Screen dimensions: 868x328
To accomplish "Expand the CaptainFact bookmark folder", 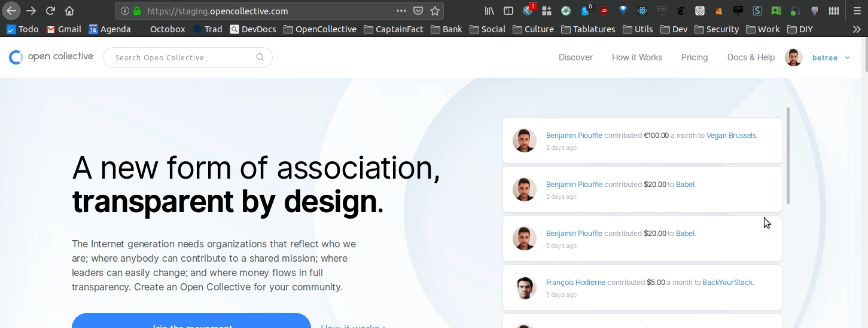I will click(394, 29).
